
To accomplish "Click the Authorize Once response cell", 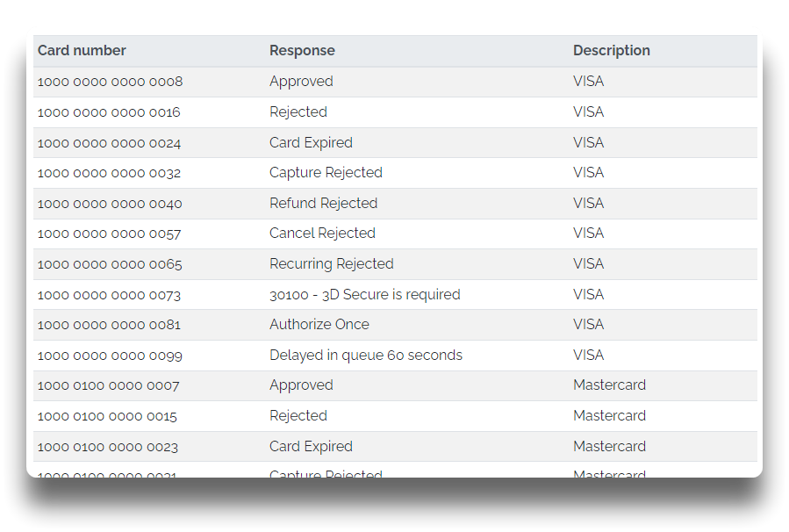I will (x=319, y=325).
